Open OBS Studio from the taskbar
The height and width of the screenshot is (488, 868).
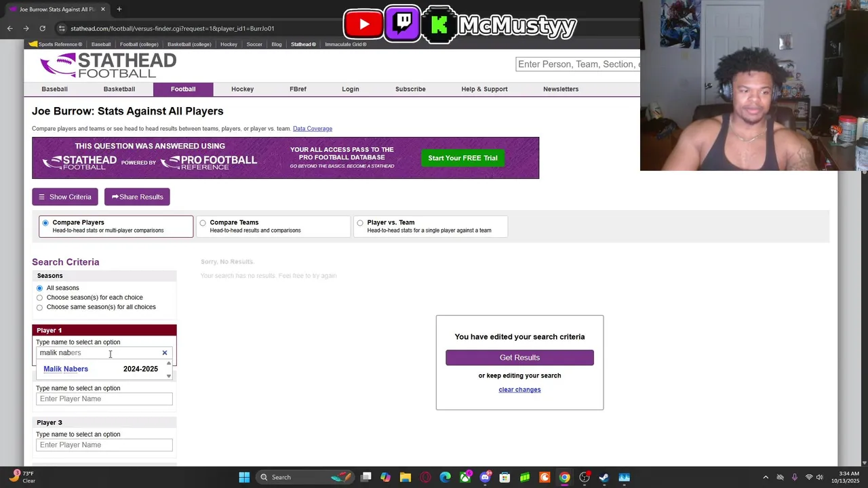[x=585, y=477]
